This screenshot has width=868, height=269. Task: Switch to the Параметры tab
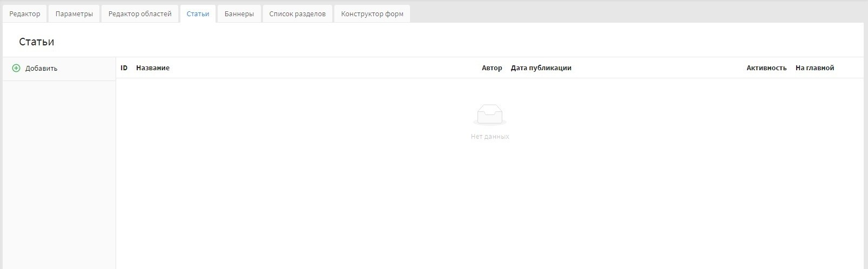coord(74,14)
